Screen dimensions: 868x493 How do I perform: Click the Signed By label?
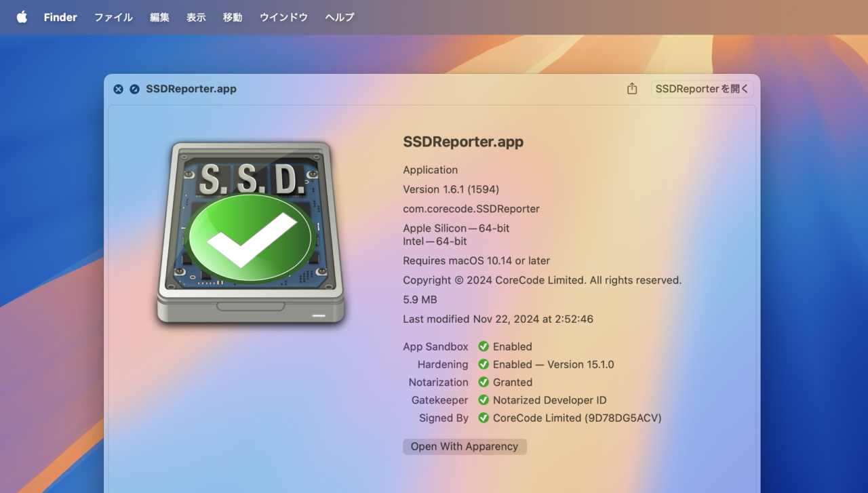coord(443,418)
